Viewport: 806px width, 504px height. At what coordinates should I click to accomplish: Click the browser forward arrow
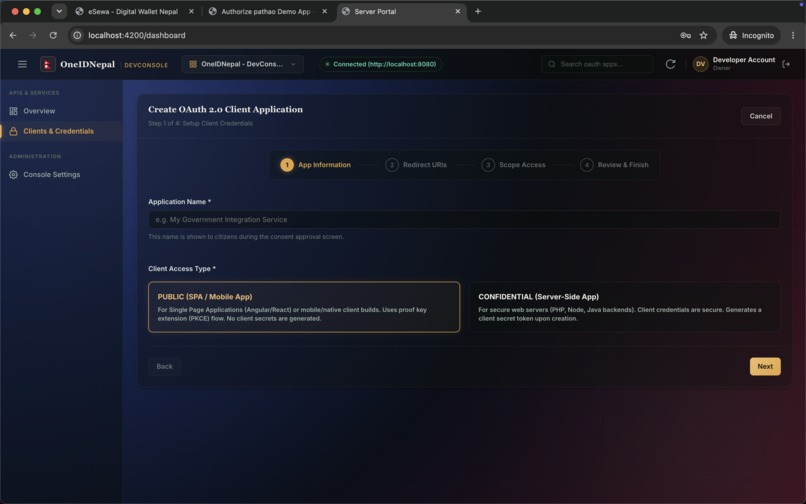(33, 35)
